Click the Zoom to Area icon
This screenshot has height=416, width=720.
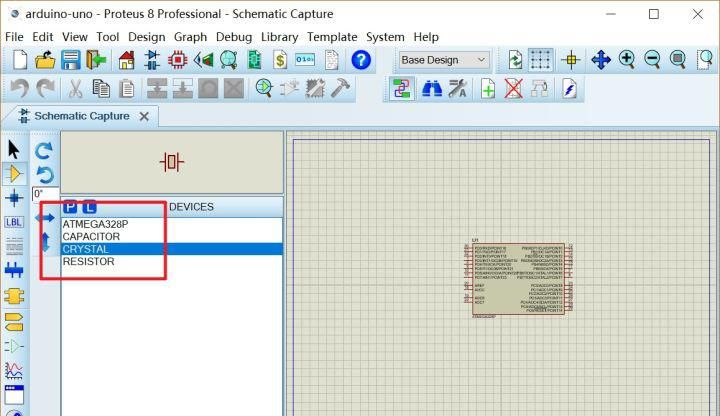(705, 60)
